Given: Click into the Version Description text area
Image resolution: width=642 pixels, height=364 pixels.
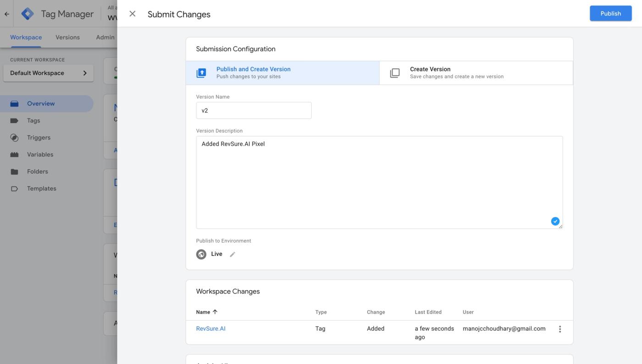Looking at the screenshot, I should pos(379,182).
